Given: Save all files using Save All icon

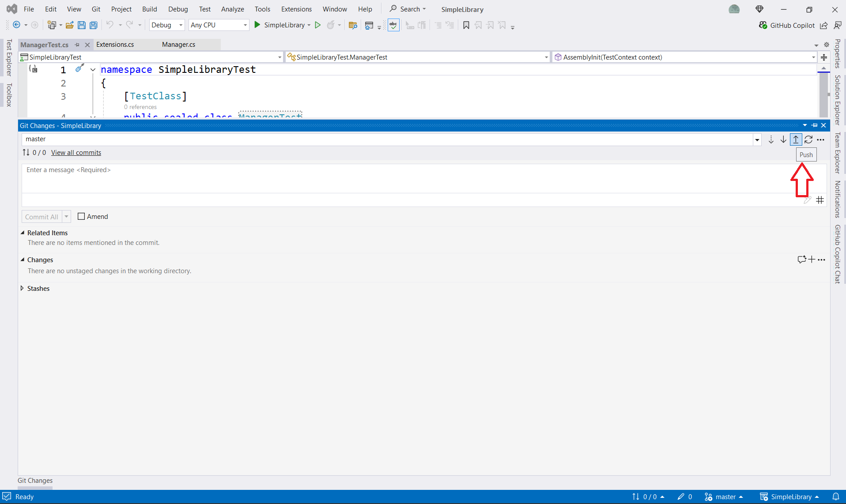Looking at the screenshot, I should 93,25.
